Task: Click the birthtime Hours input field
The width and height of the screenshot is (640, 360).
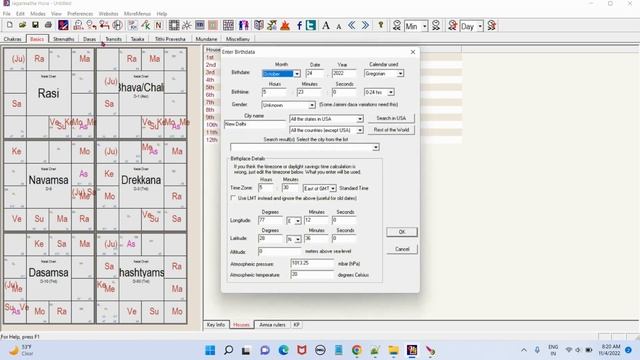Action: coord(274,92)
